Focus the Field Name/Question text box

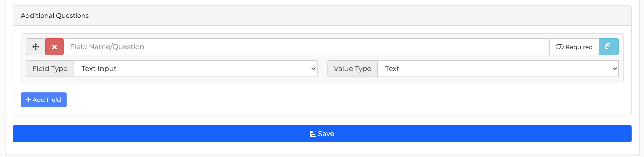[306, 47]
